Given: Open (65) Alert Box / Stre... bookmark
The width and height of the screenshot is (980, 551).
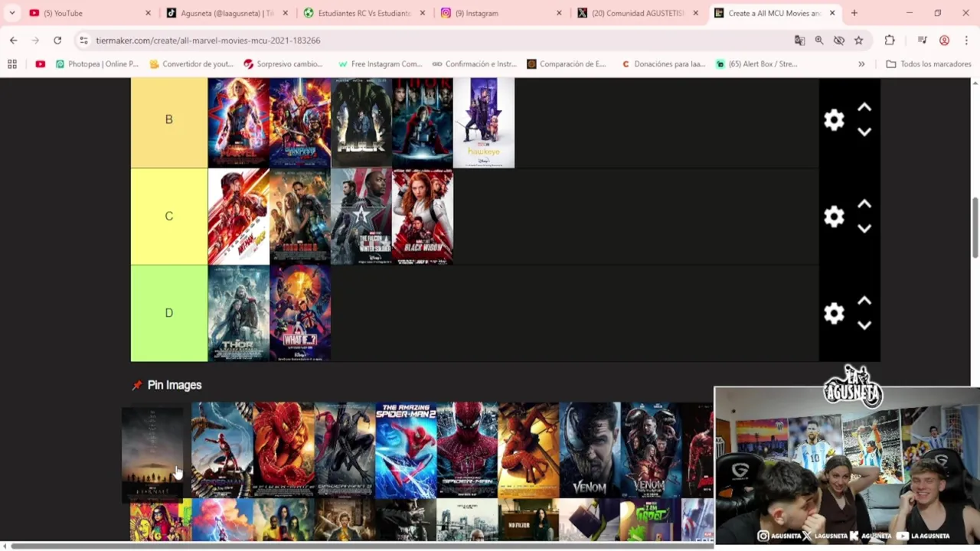Looking at the screenshot, I should point(756,64).
